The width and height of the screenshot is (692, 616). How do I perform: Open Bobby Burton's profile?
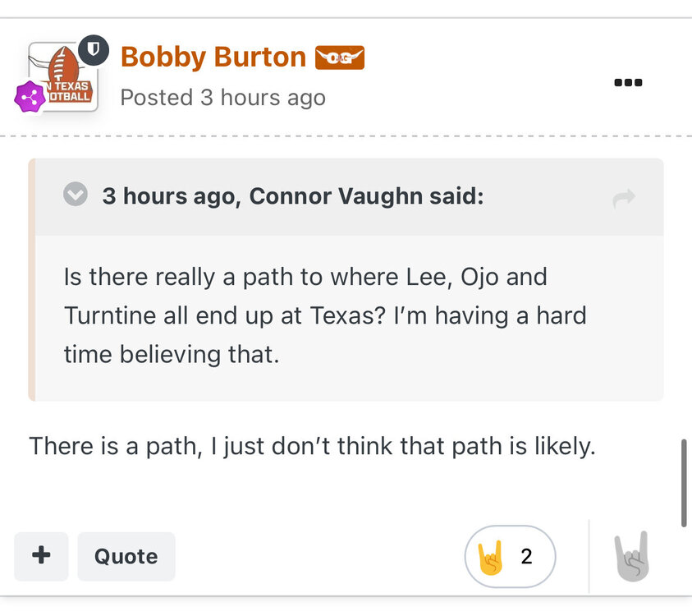(213, 57)
